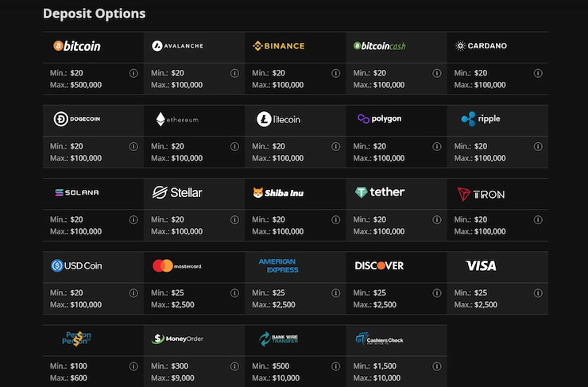Select the Tether deposit logo
This screenshot has height=387, width=588.
(380, 192)
